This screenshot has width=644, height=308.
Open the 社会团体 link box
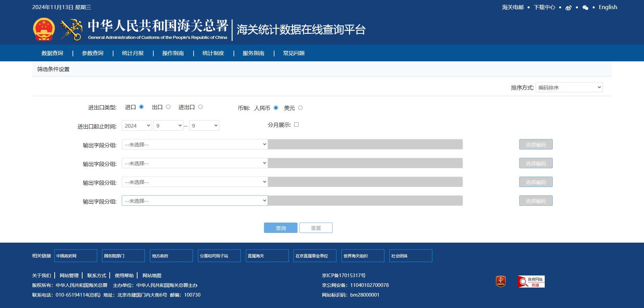coord(411,256)
